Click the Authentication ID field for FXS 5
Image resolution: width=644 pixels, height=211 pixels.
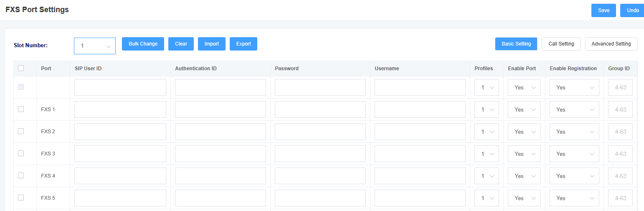pos(221,198)
